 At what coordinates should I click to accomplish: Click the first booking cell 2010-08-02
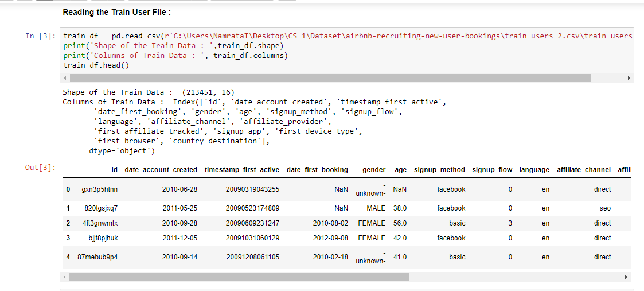pos(331,223)
